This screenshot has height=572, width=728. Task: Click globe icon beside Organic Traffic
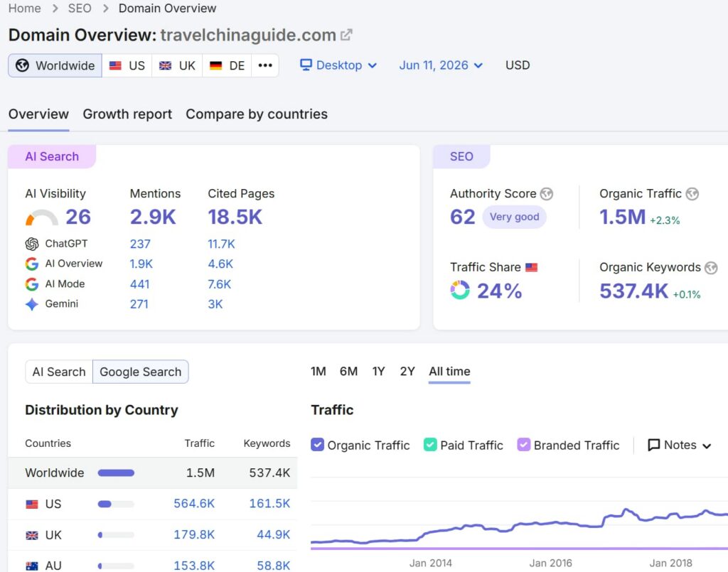[x=692, y=194]
